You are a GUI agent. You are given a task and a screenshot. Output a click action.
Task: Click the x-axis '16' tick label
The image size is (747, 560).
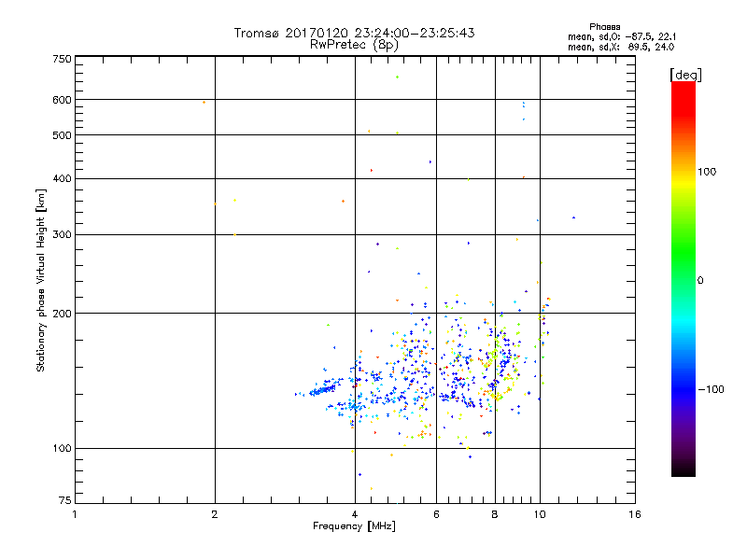pos(635,514)
